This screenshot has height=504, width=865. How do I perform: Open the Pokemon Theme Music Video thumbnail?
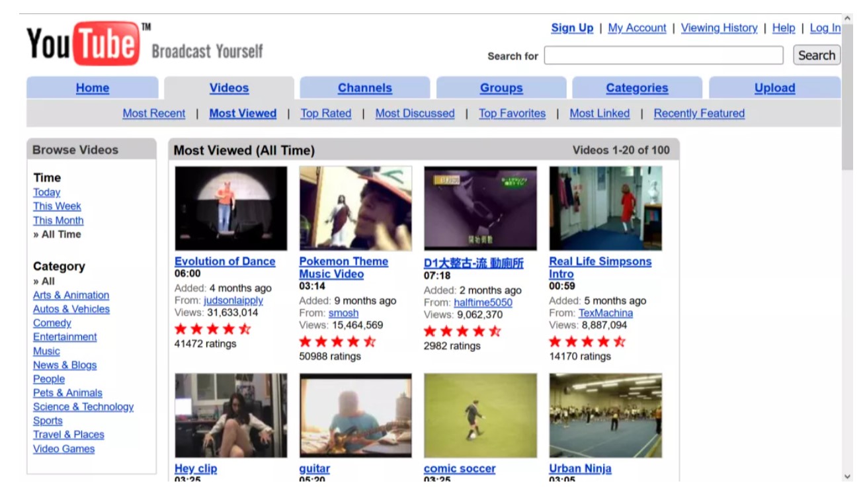click(356, 208)
